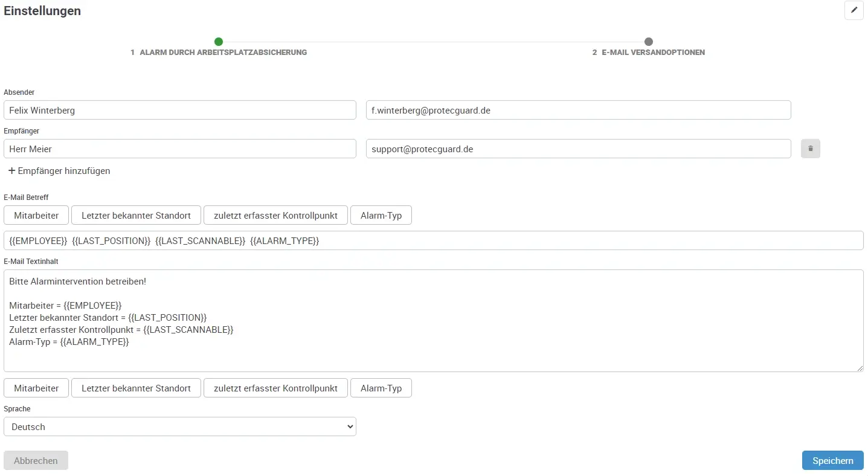Viewport: 868px width, 476px height.
Task: Focus the sender email address field
Action: point(578,111)
